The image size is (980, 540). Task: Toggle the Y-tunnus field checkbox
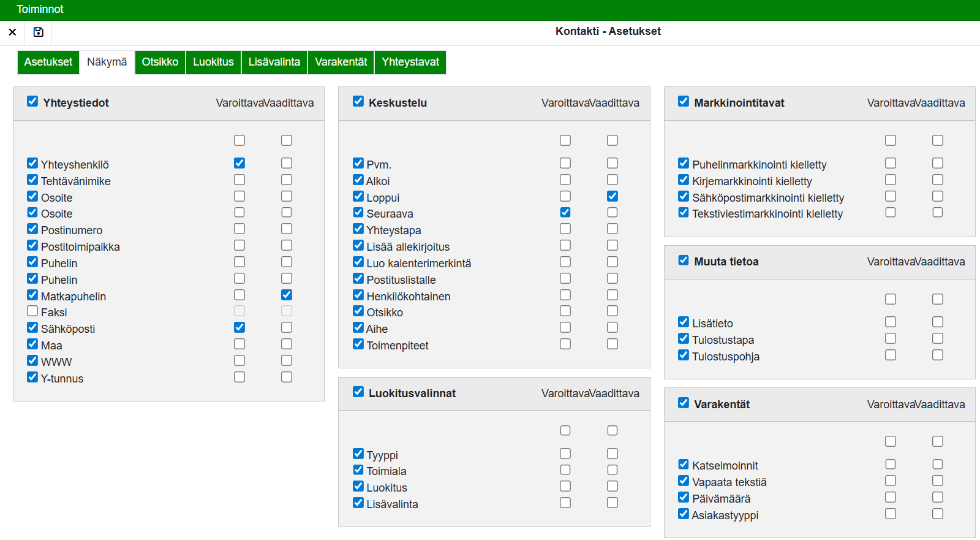tap(32, 377)
